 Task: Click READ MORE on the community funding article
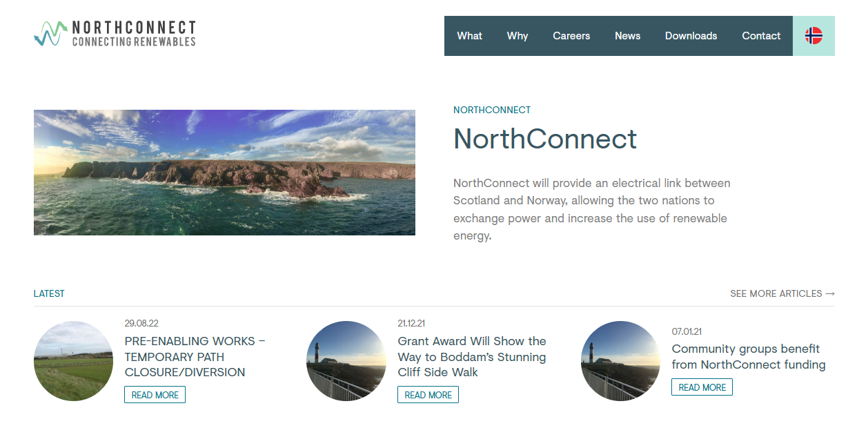pos(702,387)
